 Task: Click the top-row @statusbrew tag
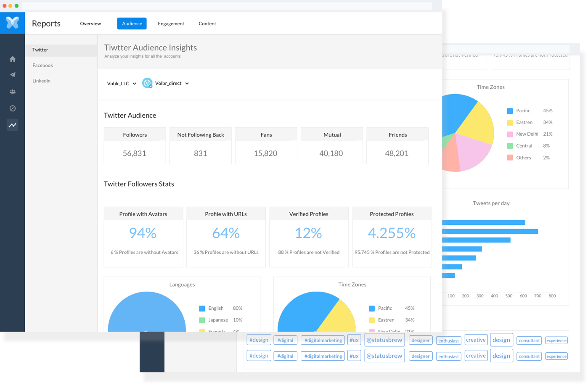click(384, 340)
